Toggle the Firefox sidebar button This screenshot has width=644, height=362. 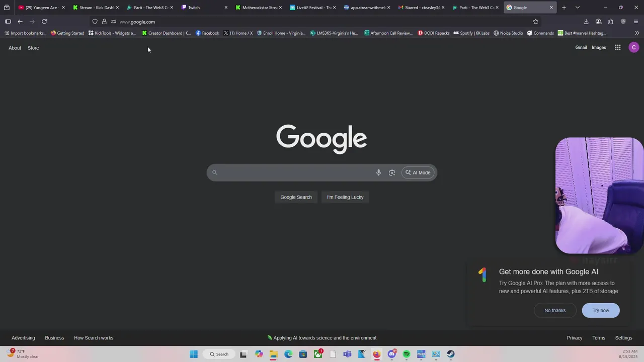tap(8, 22)
